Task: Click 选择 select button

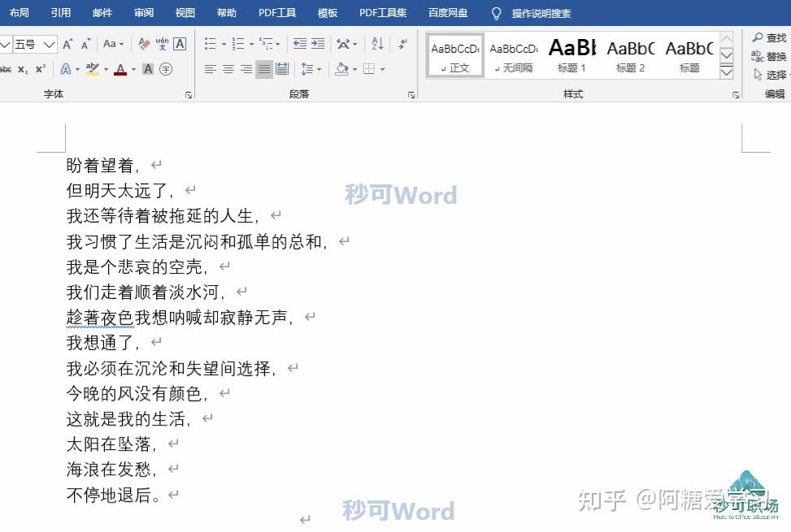Action: (771, 75)
